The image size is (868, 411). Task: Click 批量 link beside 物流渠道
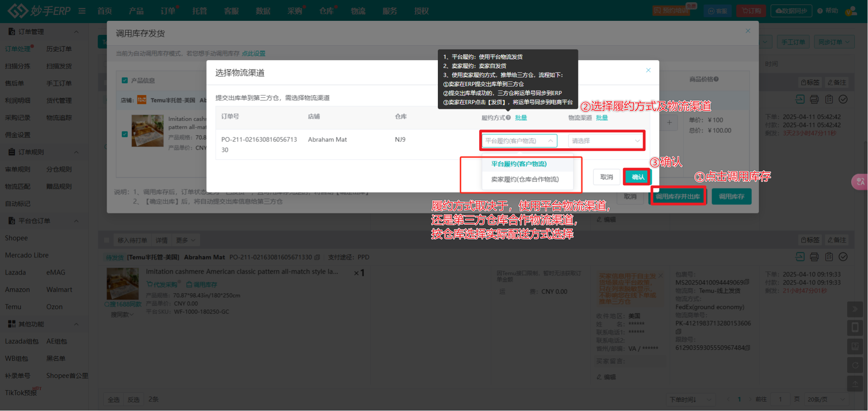602,118
